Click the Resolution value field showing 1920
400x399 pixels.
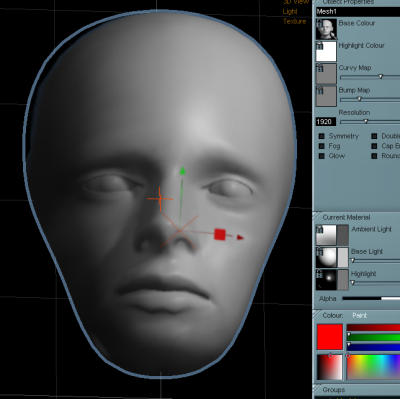[326, 122]
